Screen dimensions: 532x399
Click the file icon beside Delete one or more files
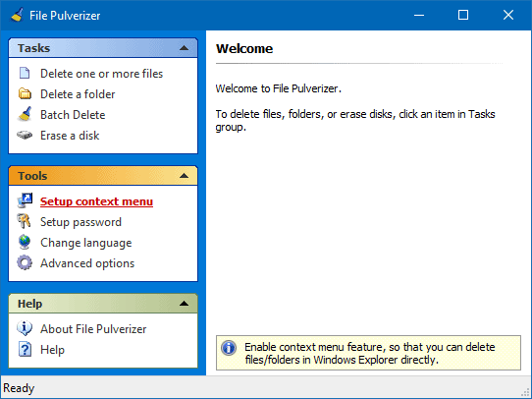coord(25,74)
